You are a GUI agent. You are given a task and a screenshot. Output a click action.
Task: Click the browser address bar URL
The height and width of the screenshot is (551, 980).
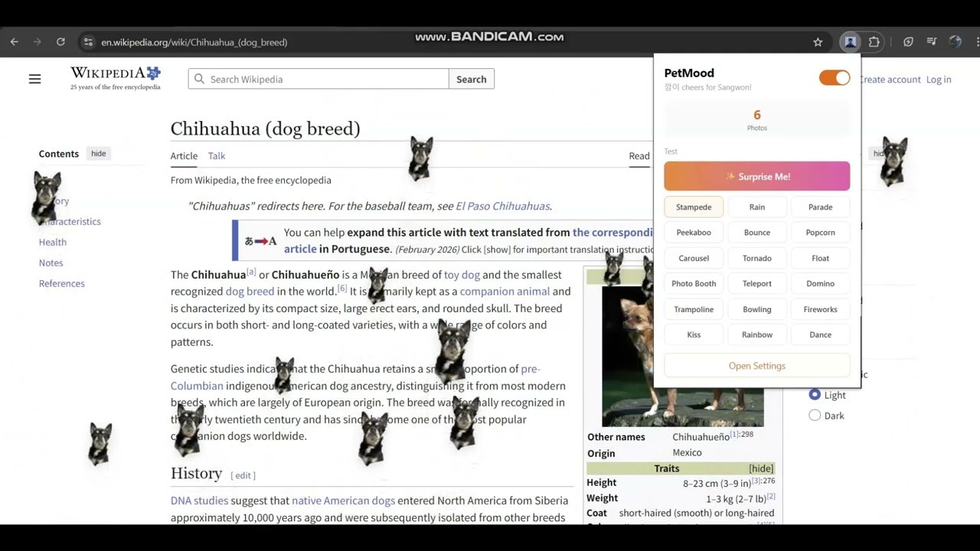[194, 42]
